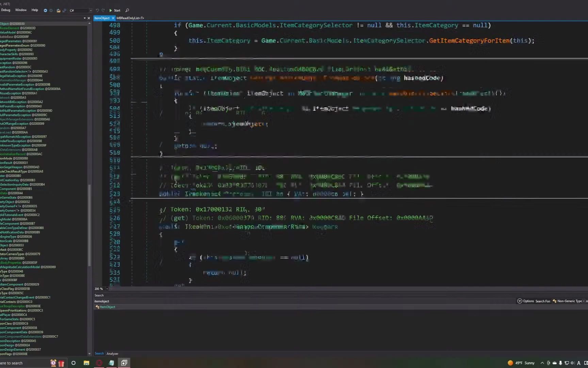Click the network tray icon
The image size is (588, 368).
click(567, 363)
